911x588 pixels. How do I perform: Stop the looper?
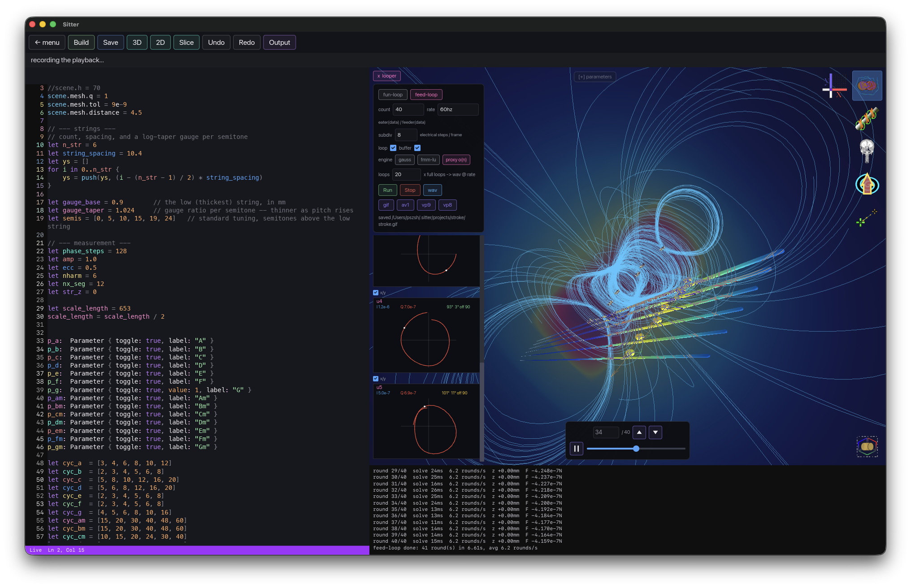410,190
